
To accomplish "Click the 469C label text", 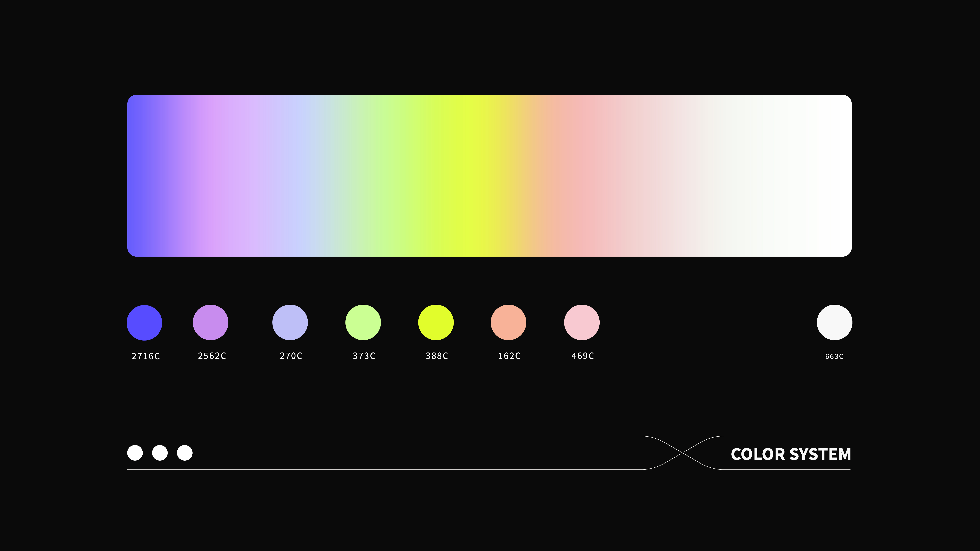I will 583,356.
